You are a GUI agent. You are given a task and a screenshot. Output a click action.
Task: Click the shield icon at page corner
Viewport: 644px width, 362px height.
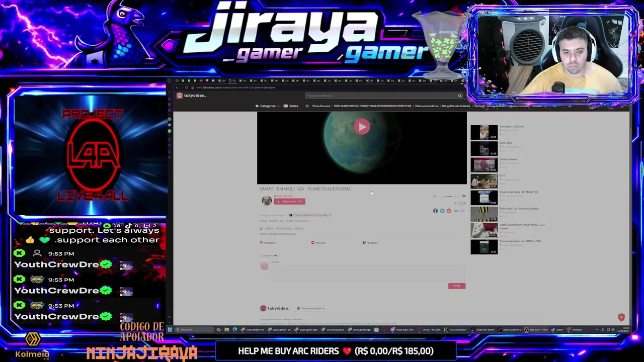click(621, 317)
